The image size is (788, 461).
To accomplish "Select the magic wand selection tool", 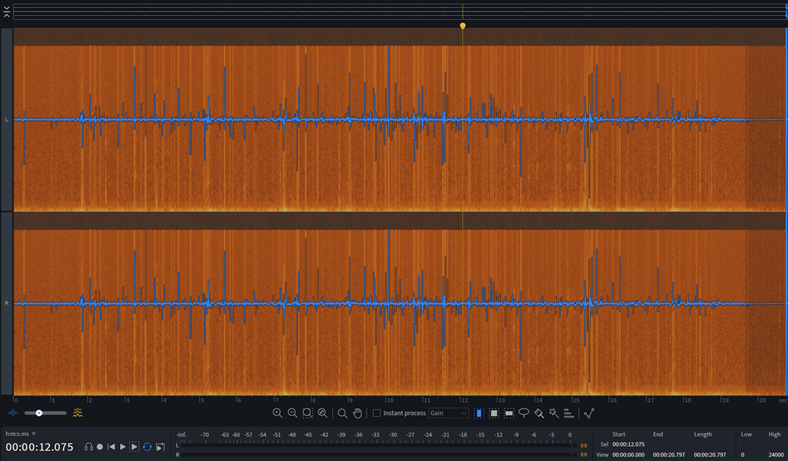I will [553, 413].
